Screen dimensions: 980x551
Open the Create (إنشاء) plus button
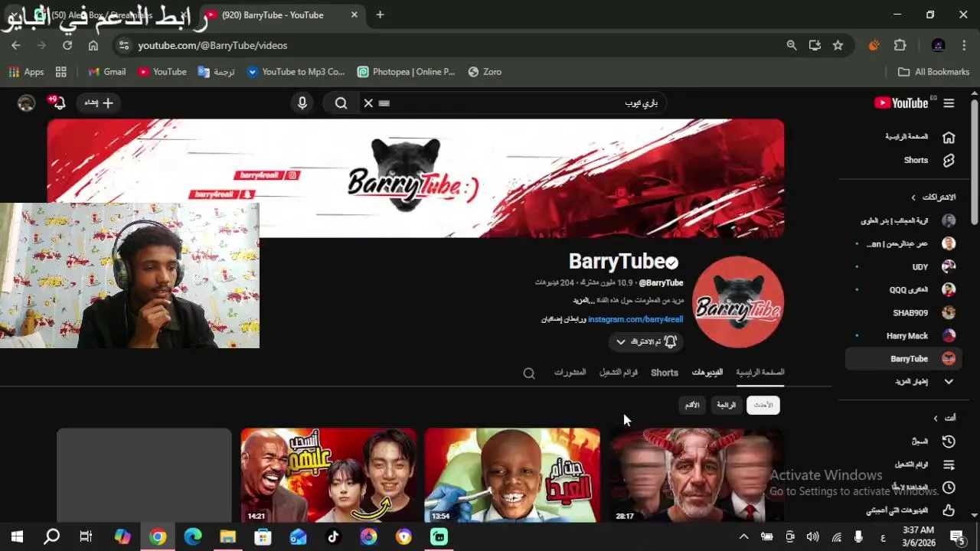tap(99, 103)
